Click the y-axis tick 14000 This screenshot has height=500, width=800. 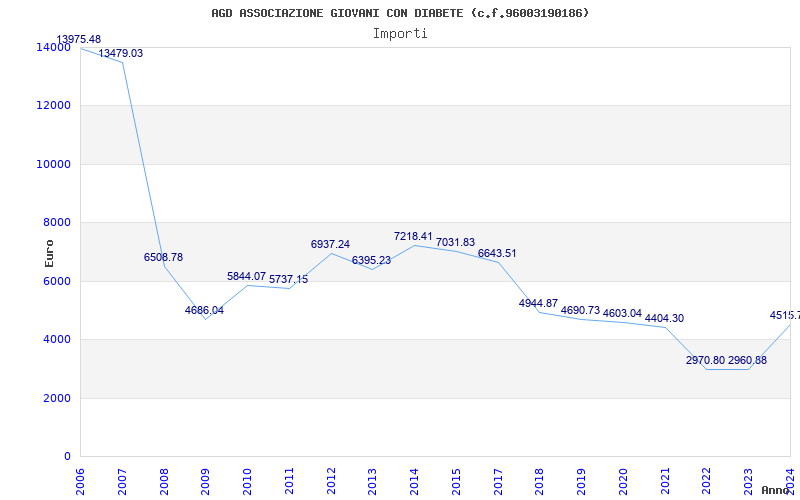(53, 47)
